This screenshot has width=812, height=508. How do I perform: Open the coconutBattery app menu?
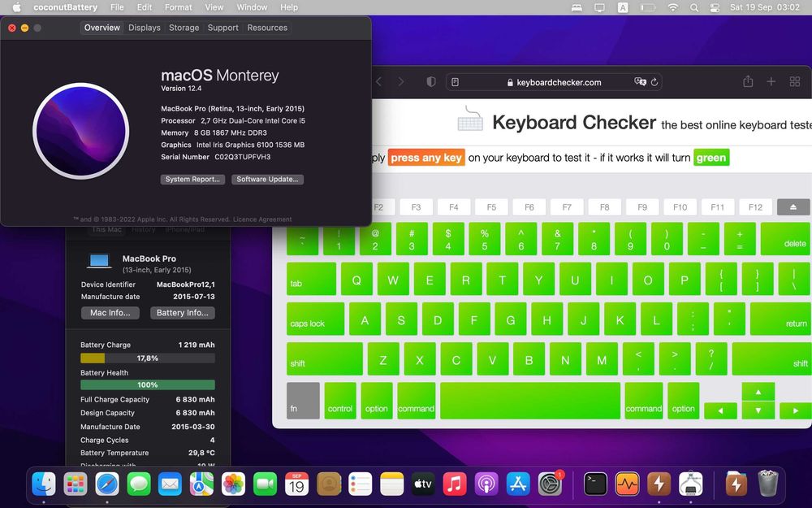[65, 7]
